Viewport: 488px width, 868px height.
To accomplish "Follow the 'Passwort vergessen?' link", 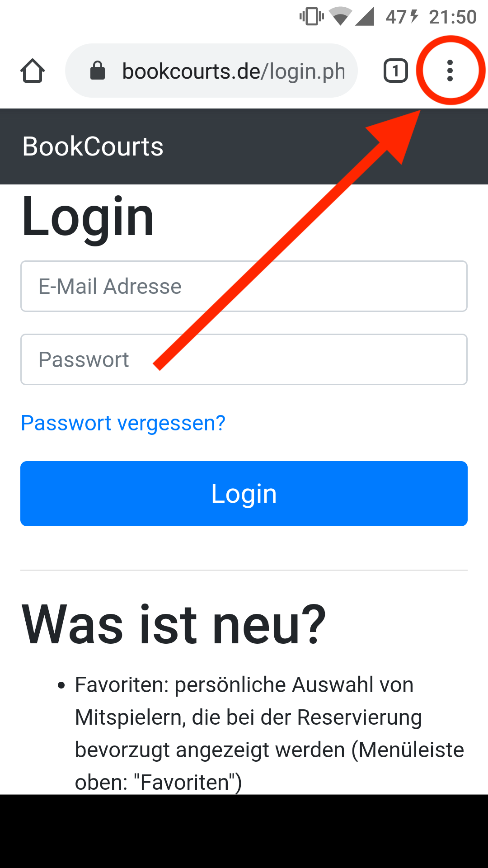I will click(x=123, y=423).
